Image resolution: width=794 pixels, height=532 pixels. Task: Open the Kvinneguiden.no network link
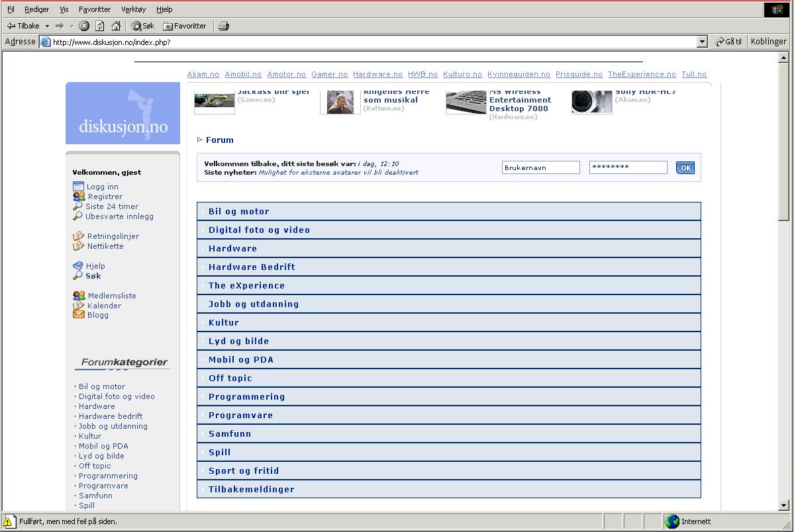(519, 74)
